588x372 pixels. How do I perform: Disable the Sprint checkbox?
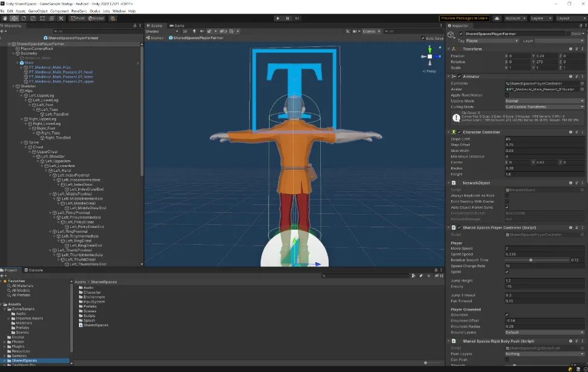507,272
